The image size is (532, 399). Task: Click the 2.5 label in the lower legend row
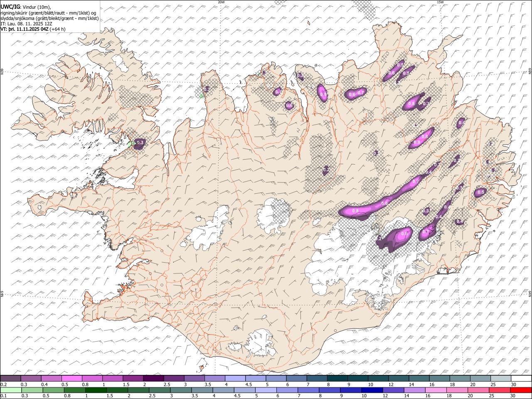pos(152,396)
